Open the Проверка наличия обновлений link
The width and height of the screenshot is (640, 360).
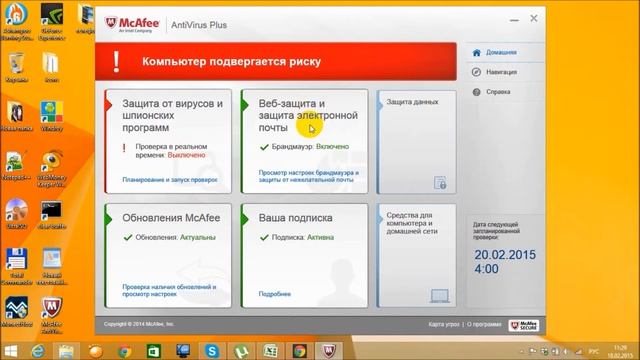[x=169, y=290]
